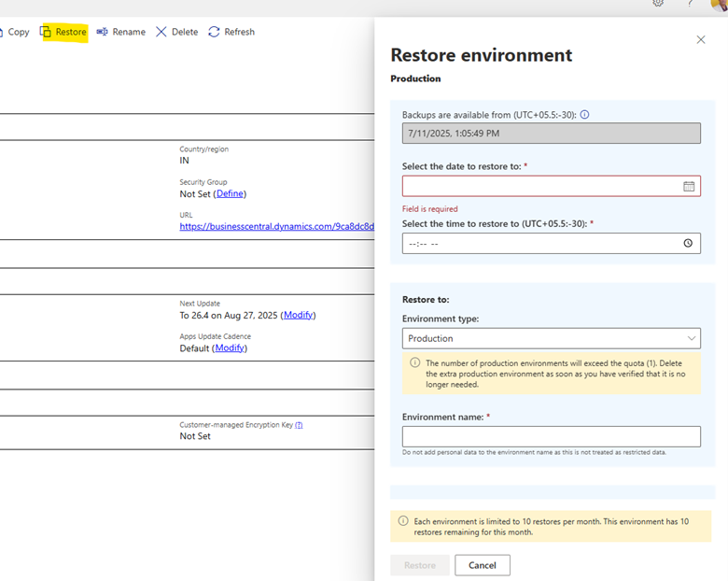Click Modify link for Apps Update Cadence
The width and height of the screenshot is (728, 581).
pos(230,347)
